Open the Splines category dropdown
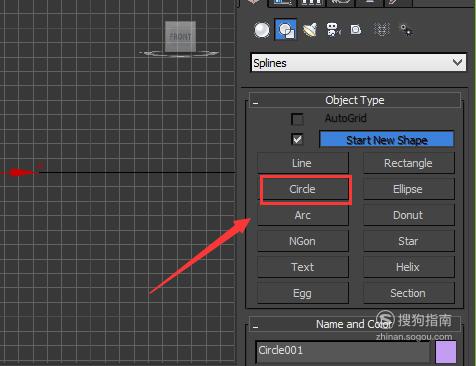 pos(358,63)
